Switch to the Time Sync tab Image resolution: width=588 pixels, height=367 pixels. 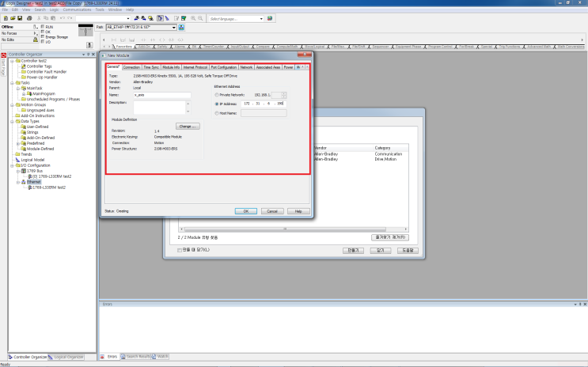click(151, 67)
